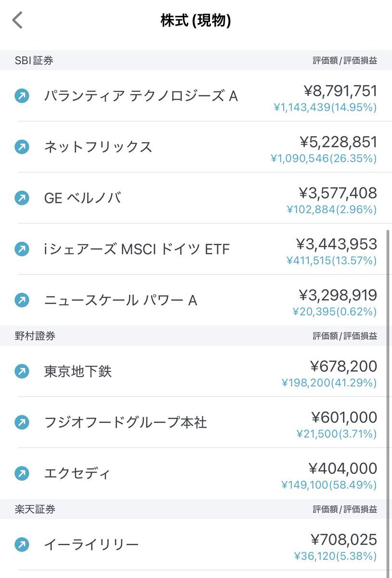Open エクセディ stock name entry
Screen dimensions: 392x578
tap(77, 473)
